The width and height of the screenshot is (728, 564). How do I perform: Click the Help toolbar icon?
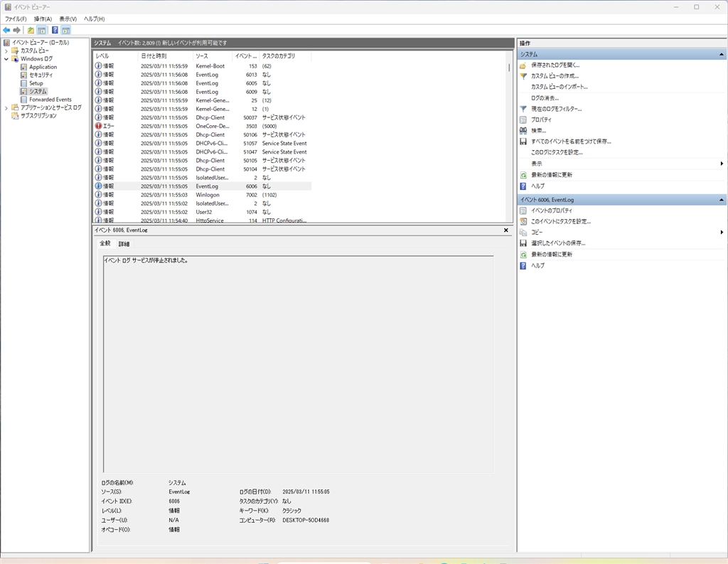click(x=55, y=30)
